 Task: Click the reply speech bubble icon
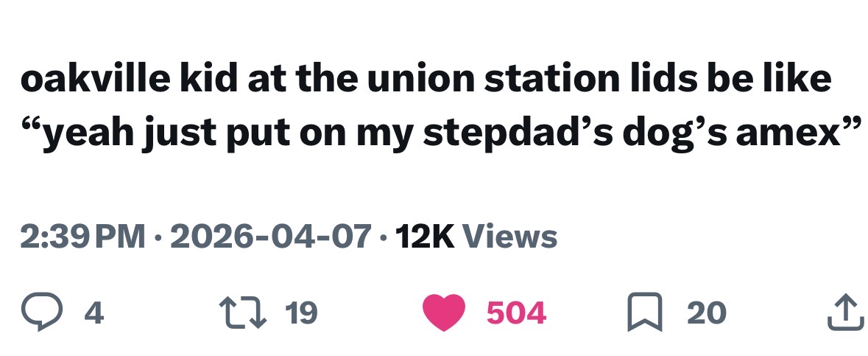[43, 313]
